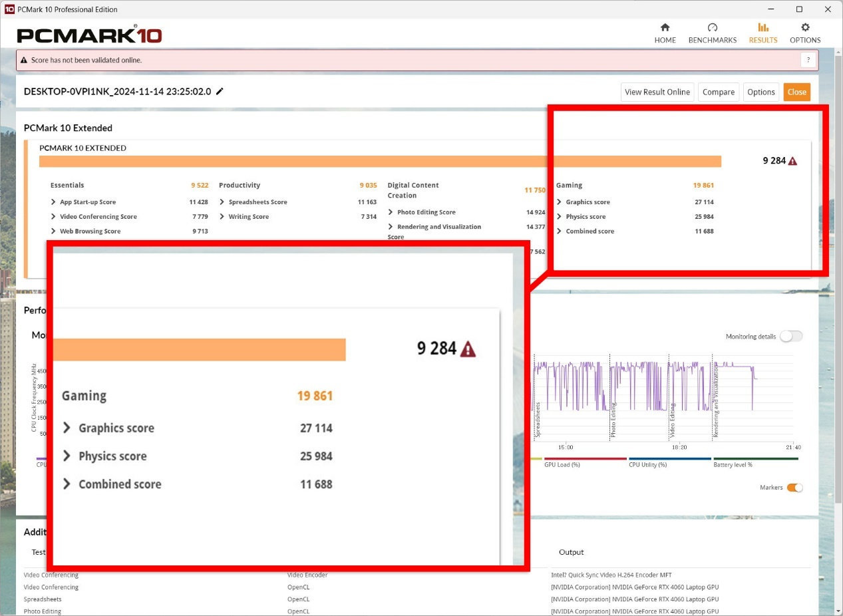
Task: Click the warning icon in validation banner
Action: [x=24, y=60]
